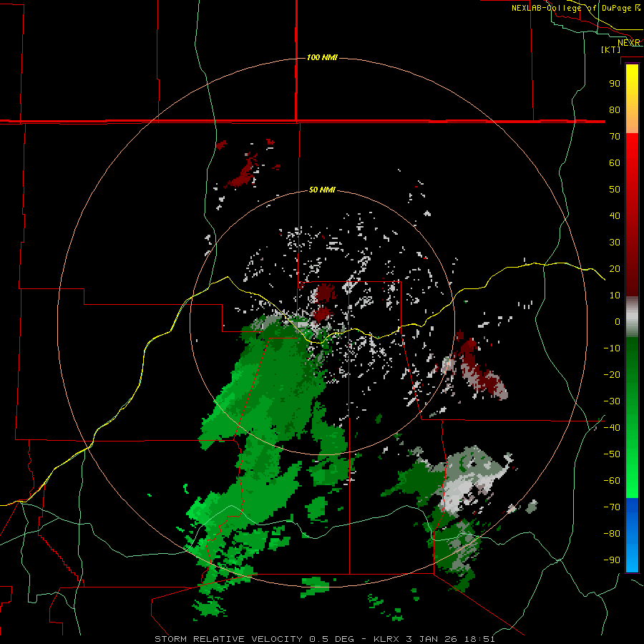The height and width of the screenshot is (644, 644).
Task: Click the 20 scale label
Action: click(615, 269)
